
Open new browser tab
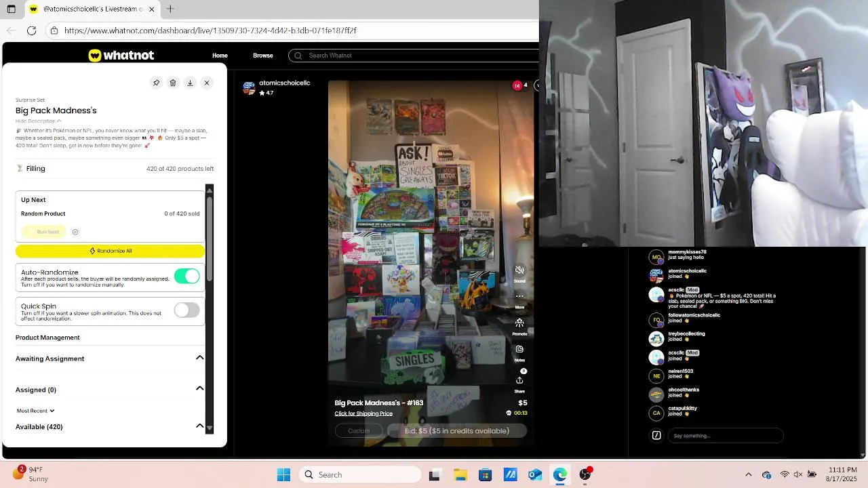click(170, 9)
